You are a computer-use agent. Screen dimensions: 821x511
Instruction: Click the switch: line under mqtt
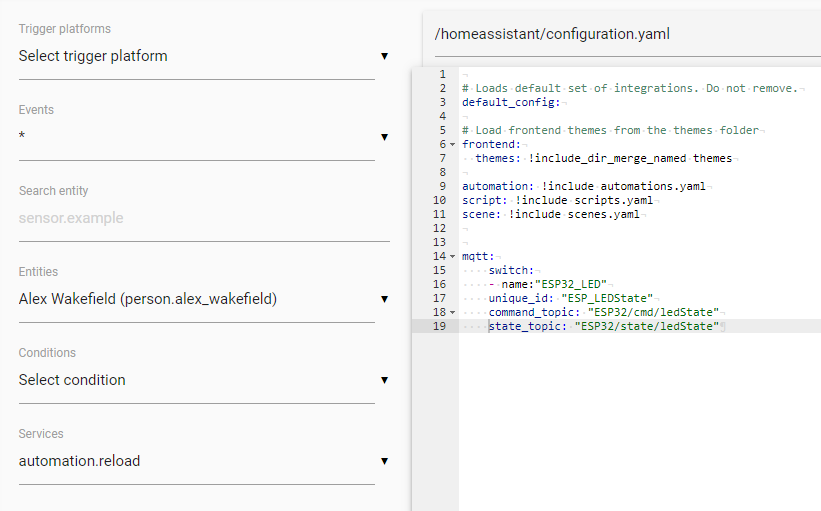click(511, 270)
